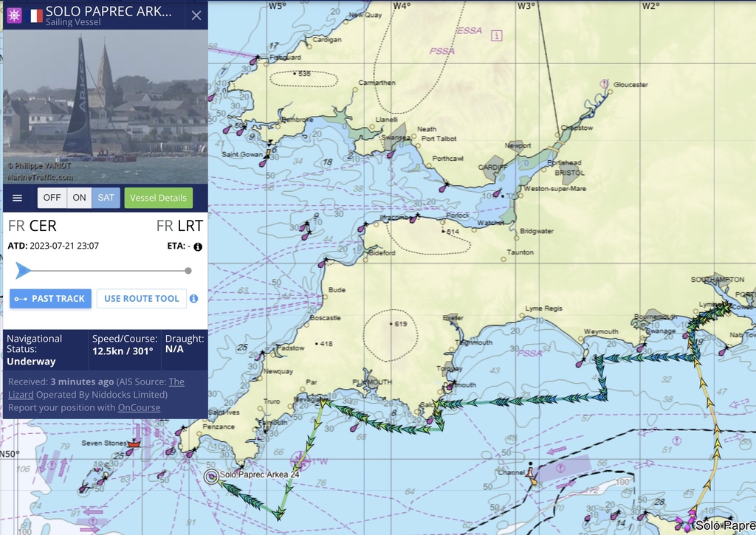Click the ETA information icon
The height and width of the screenshot is (535, 756).
point(198,246)
